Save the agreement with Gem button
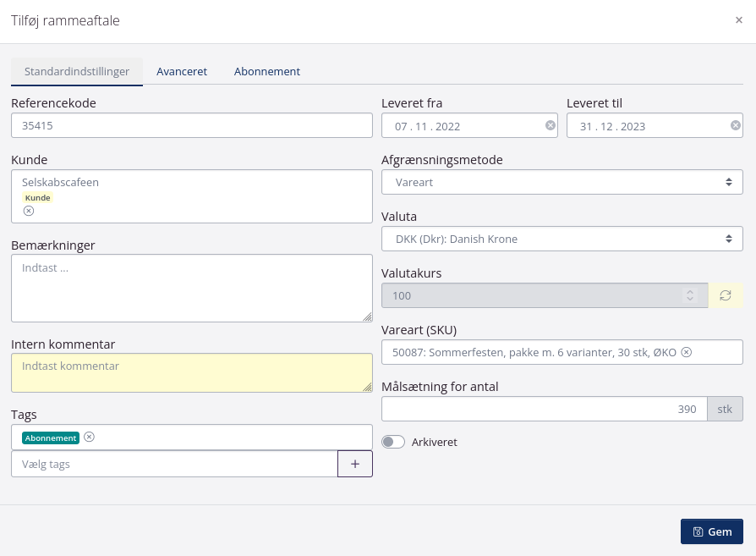 coord(711,531)
